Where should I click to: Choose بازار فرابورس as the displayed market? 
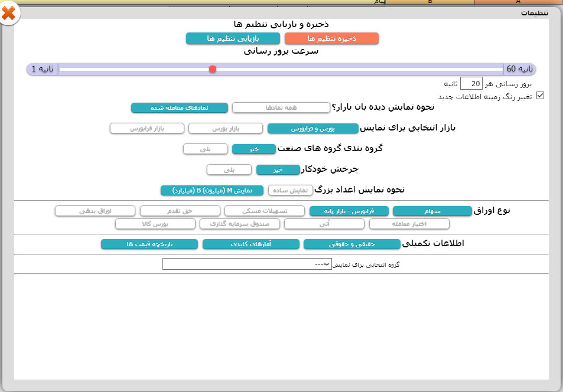coord(147,128)
